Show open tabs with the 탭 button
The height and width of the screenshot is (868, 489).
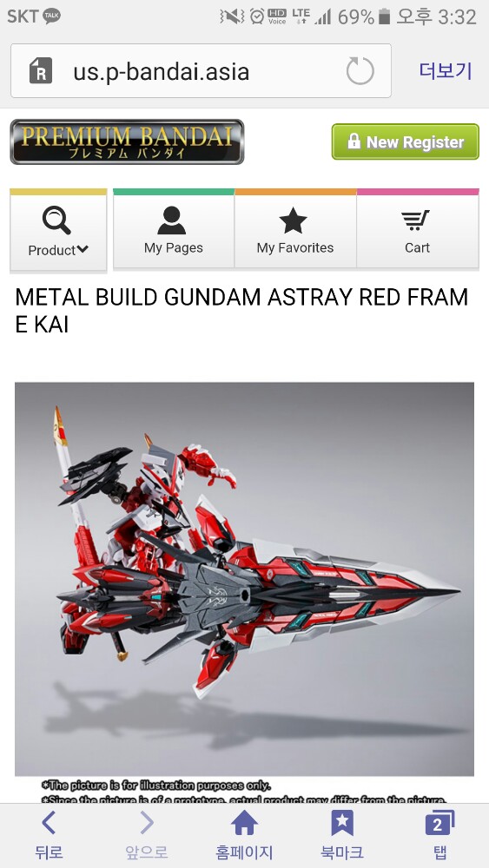point(440,823)
